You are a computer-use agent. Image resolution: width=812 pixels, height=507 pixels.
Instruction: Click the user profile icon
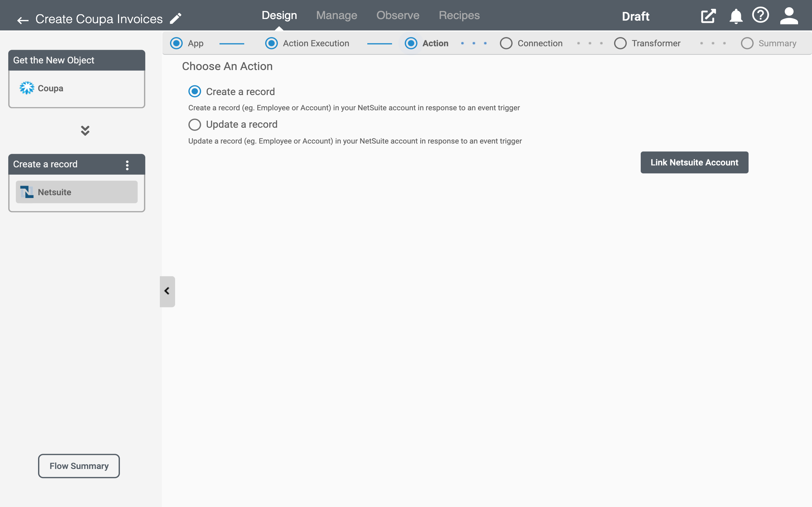[790, 15]
